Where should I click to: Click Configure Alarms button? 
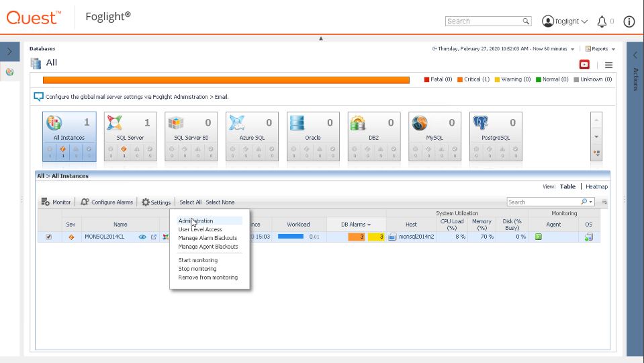coord(107,202)
